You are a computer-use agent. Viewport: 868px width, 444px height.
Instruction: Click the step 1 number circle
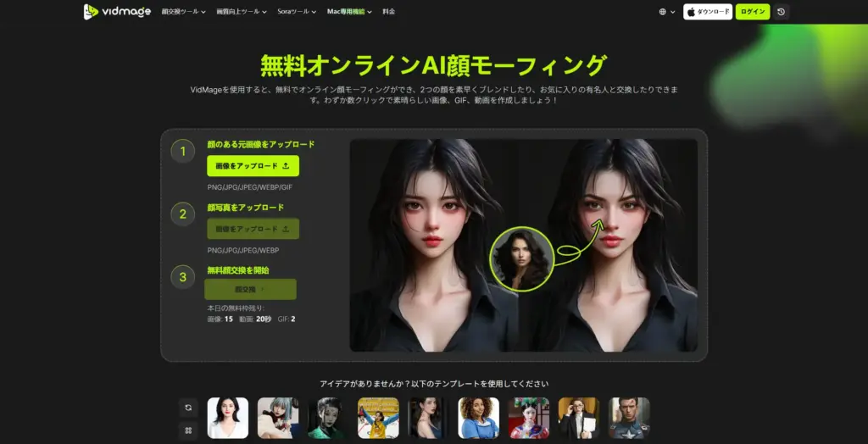(x=182, y=152)
